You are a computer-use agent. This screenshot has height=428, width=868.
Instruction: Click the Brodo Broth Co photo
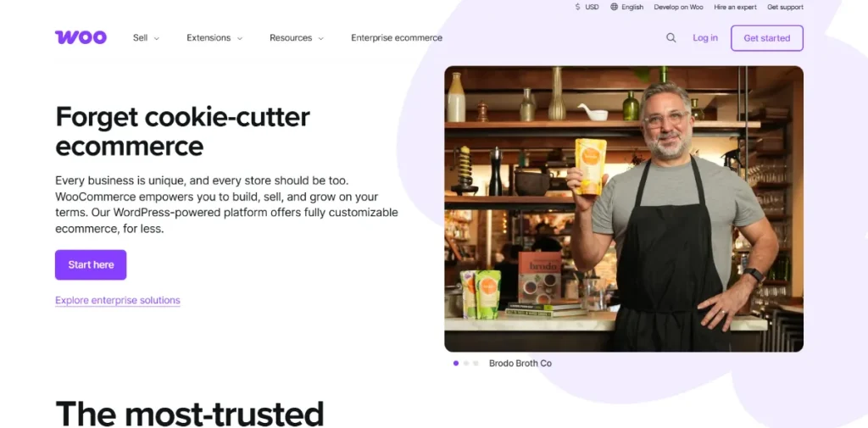624,208
